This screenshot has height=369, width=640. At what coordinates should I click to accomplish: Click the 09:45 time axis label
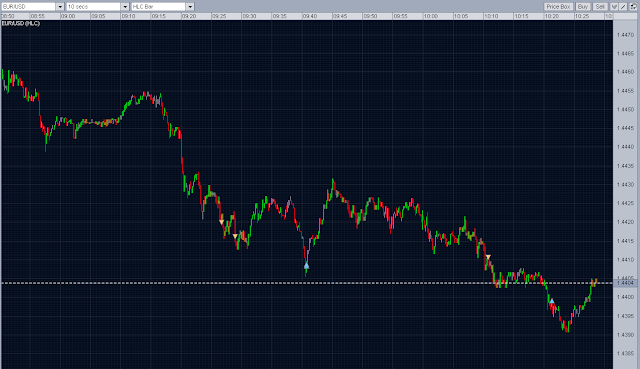coord(340,16)
